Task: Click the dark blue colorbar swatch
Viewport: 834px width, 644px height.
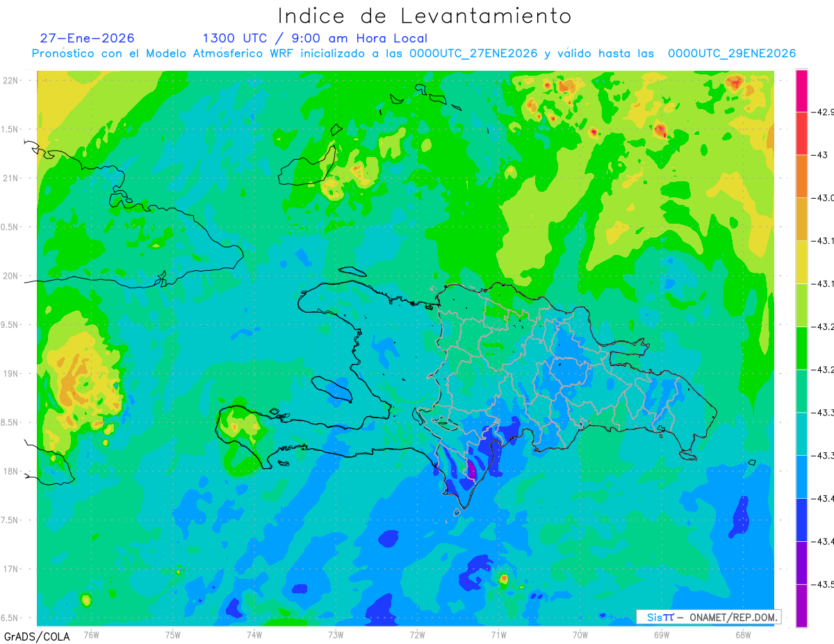Action: pyautogui.click(x=801, y=520)
